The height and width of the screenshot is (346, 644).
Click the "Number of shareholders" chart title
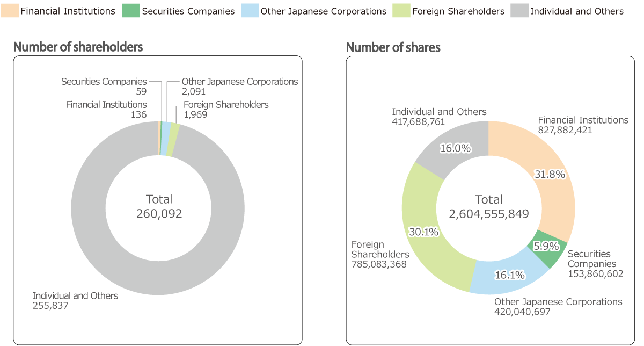(78, 47)
